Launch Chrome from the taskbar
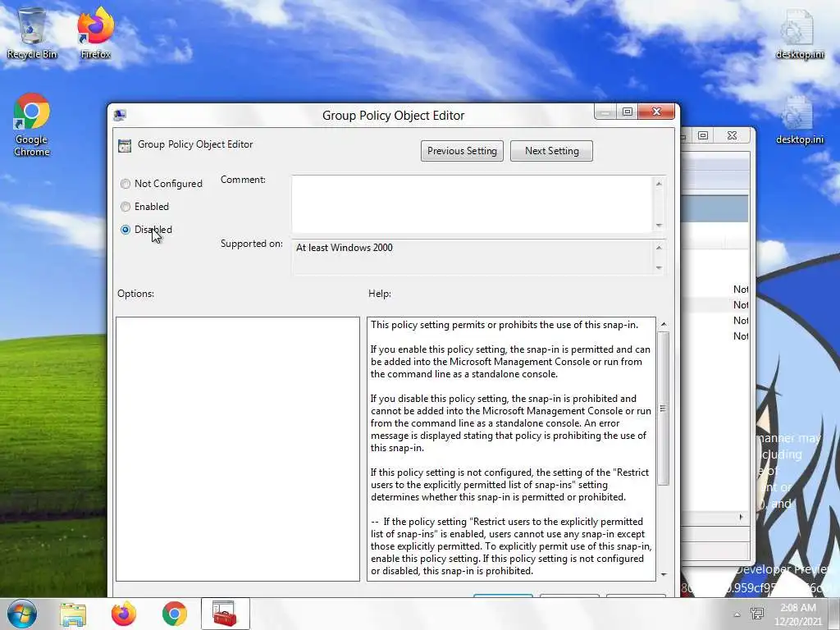Screen dimensions: 840x630 click(175, 614)
